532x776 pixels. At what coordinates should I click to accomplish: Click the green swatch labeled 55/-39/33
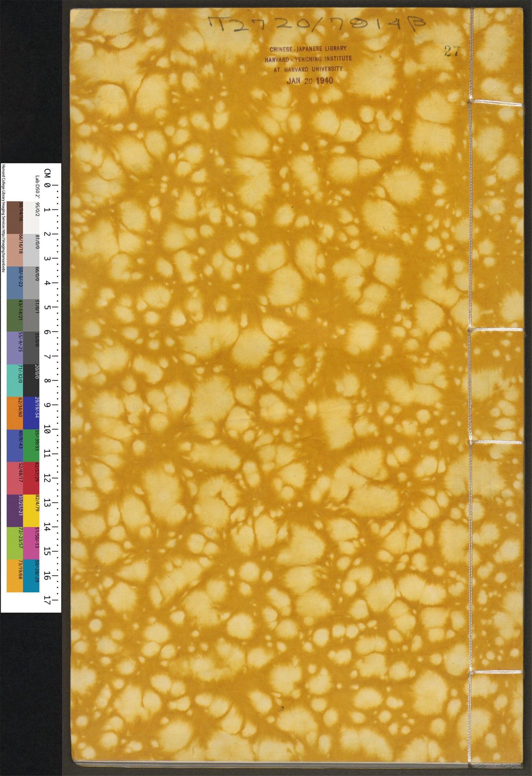click(x=31, y=446)
